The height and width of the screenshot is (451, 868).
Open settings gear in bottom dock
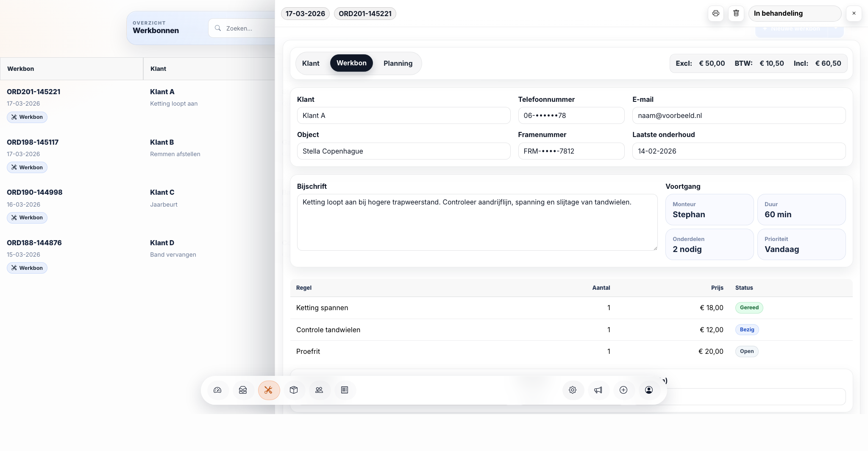coord(573,390)
